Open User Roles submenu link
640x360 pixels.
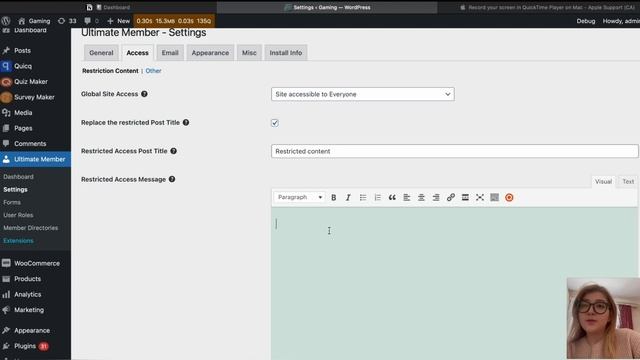(18, 215)
